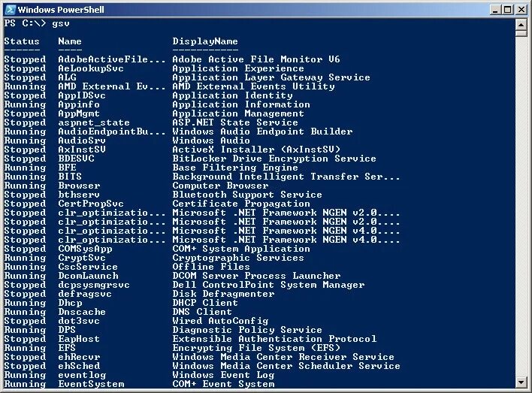Click 'Windows Event Log' display name
This screenshot has height=393, width=532.
point(223,375)
